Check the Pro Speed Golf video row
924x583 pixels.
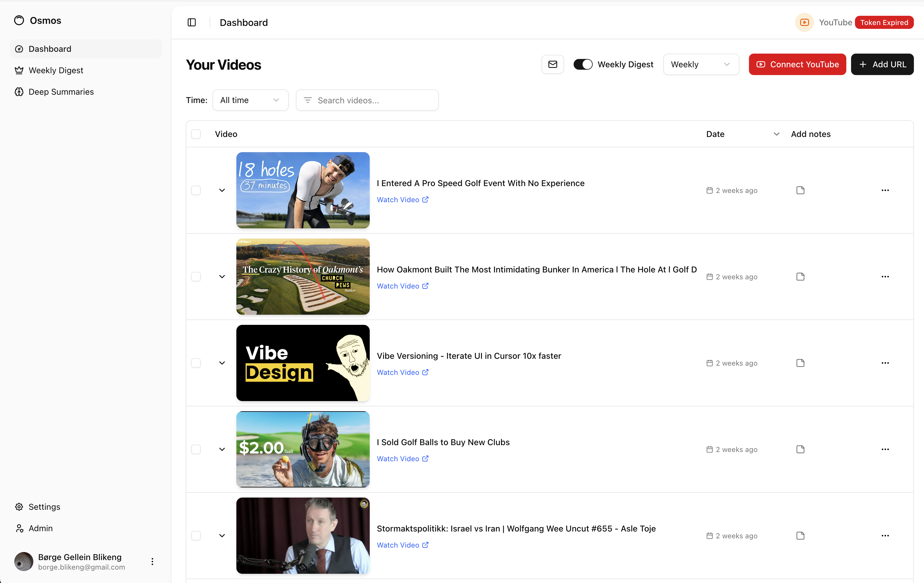196,190
